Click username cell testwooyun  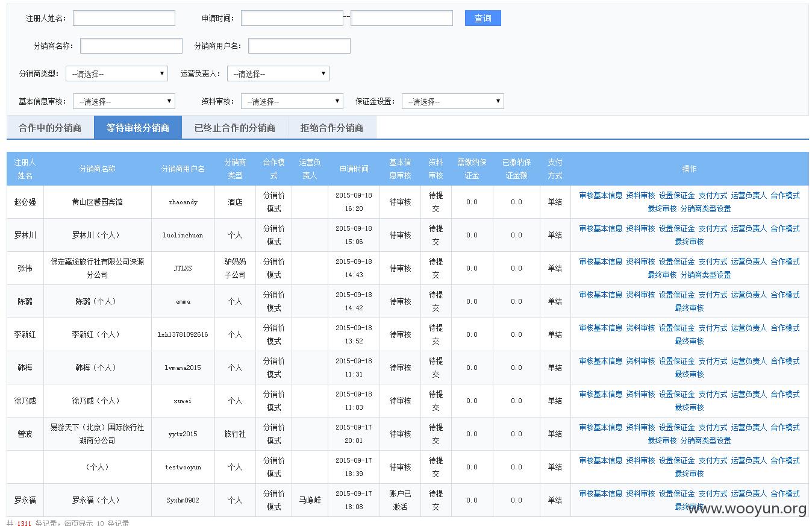[183, 467]
